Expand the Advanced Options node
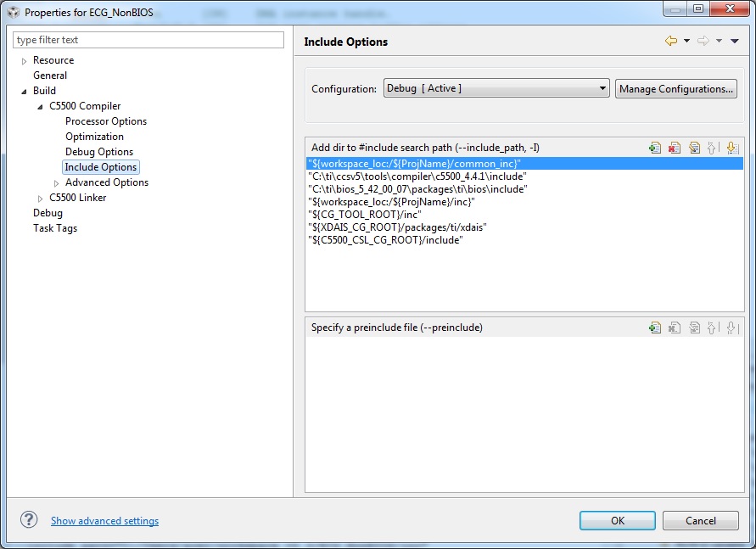This screenshot has height=549, width=756. tap(56, 183)
